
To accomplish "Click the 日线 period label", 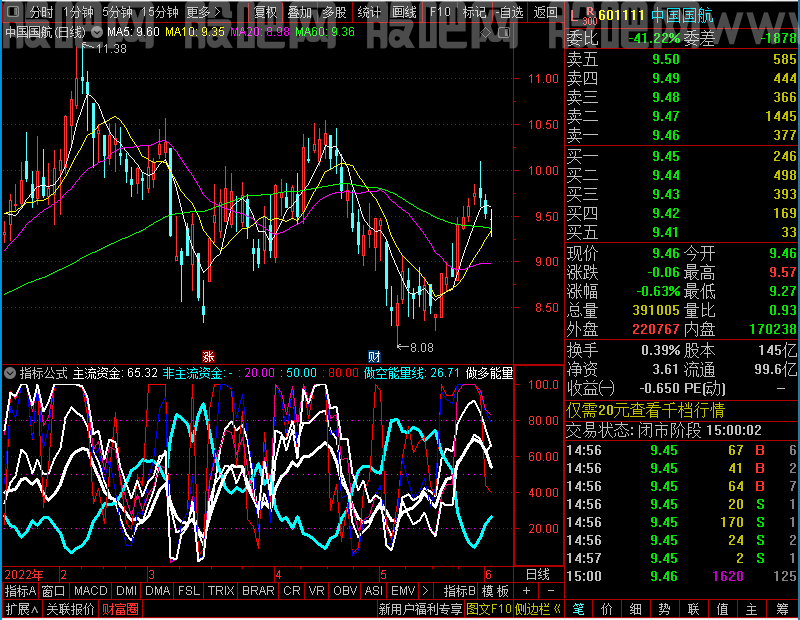I will [x=538, y=574].
